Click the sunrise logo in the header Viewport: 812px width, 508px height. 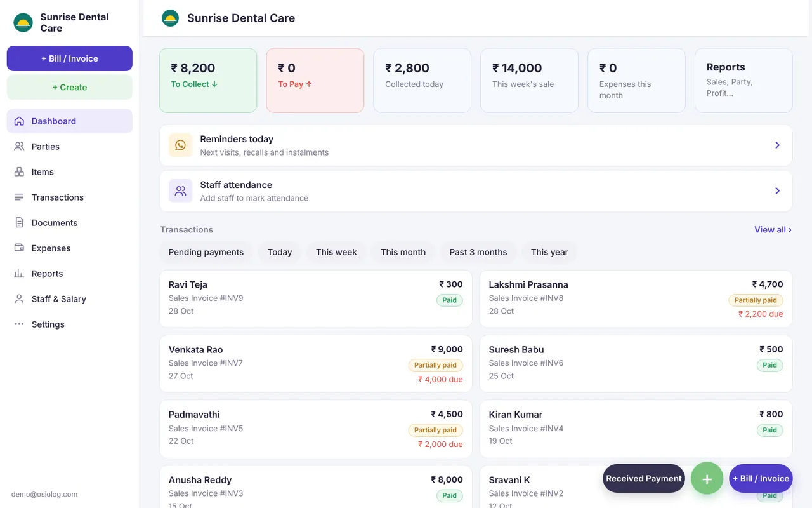tap(170, 18)
